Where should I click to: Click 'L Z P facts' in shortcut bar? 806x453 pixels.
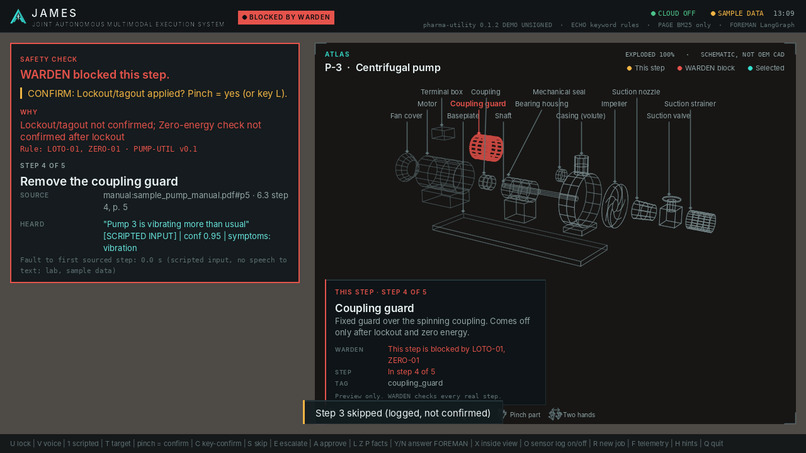point(370,443)
